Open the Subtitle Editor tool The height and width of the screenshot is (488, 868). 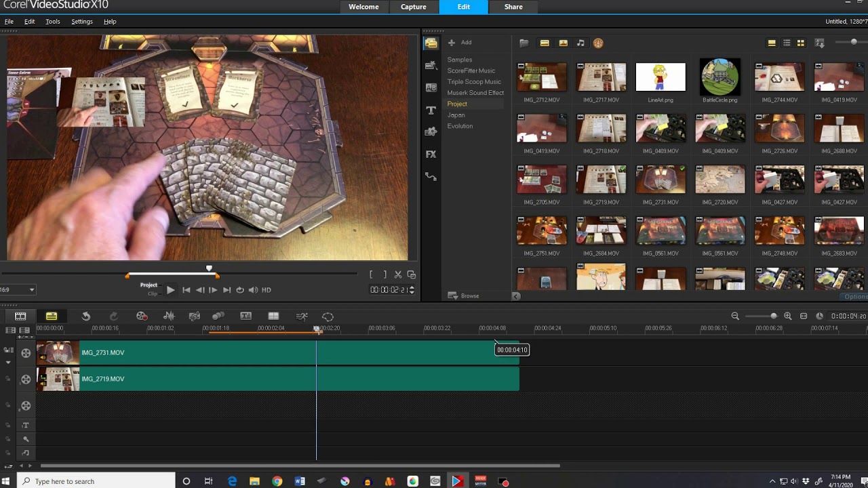pos(245,317)
